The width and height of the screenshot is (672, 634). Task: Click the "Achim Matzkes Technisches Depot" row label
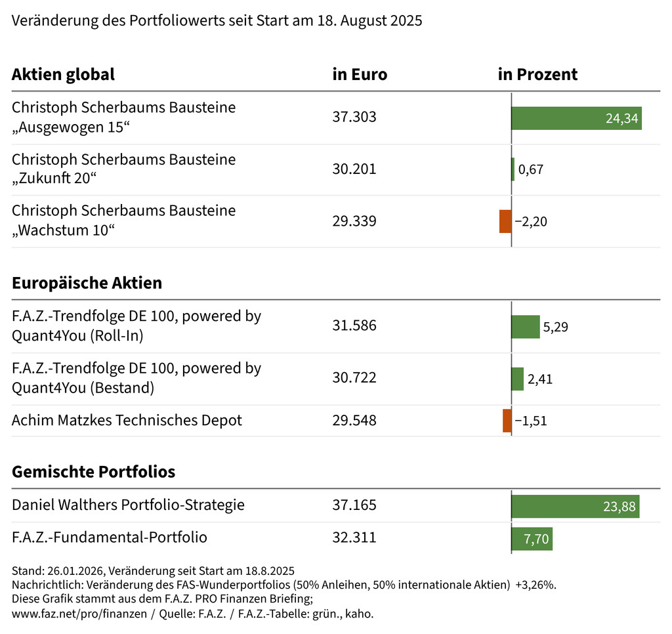point(127,421)
